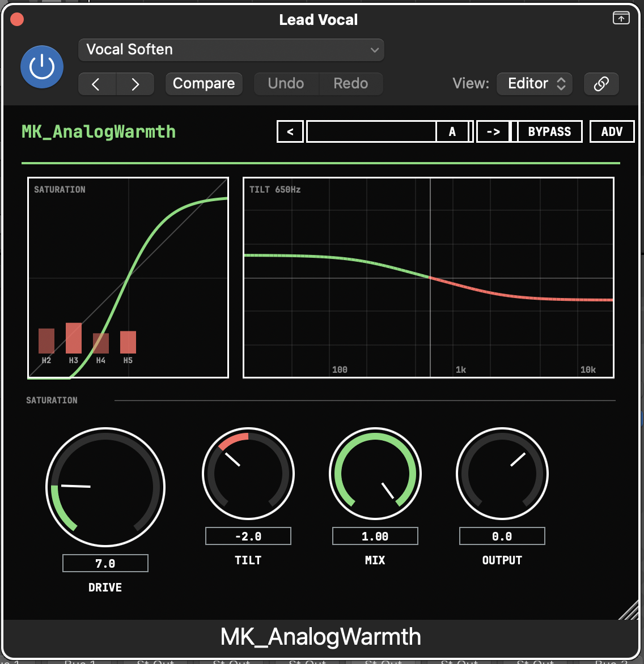Click the window resize grip at the bottom corner
The height and width of the screenshot is (664, 644).
[x=629, y=611]
